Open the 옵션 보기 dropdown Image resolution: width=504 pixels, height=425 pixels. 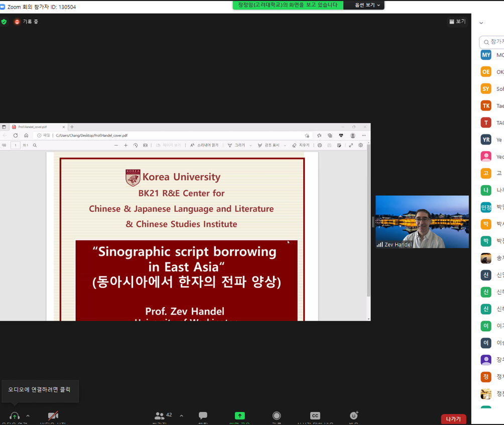point(367,5)
